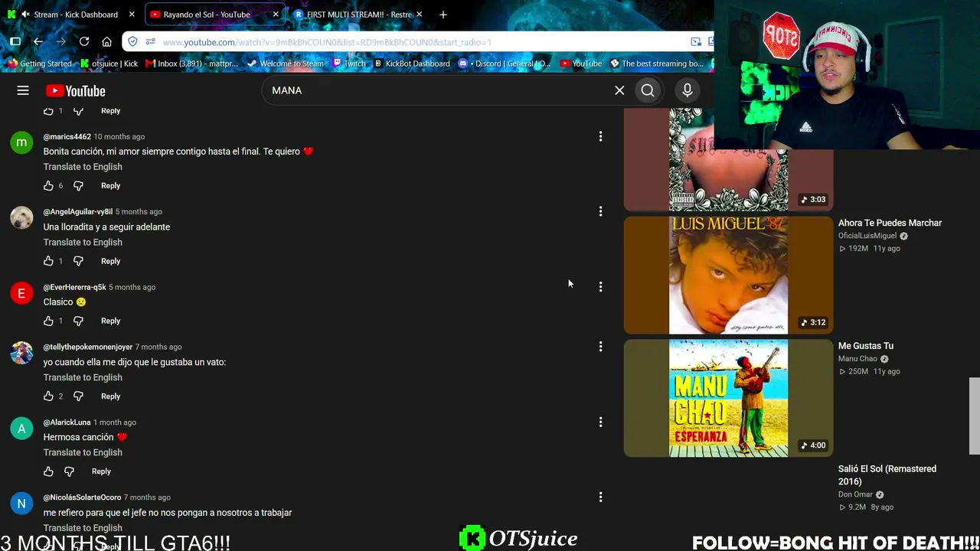Reload the YouTube page
Image resolution: width=980 pixels, height=551 pixels.
84,41
